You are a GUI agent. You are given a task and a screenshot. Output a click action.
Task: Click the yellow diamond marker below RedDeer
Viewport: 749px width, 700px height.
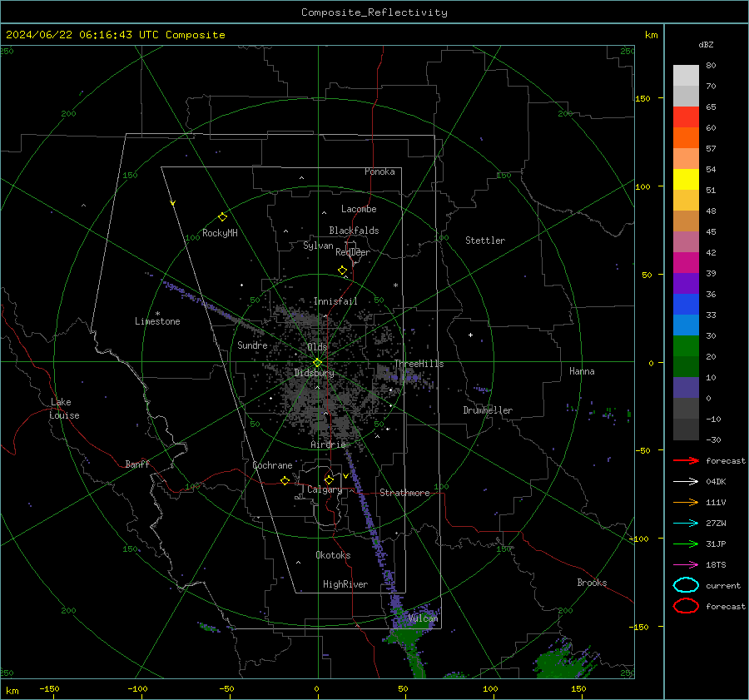pos(342,271)
